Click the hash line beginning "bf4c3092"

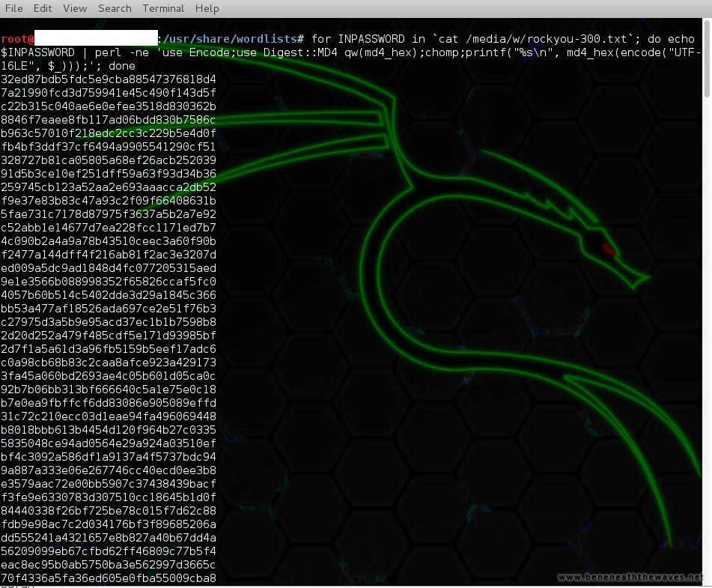coord(109,457)
